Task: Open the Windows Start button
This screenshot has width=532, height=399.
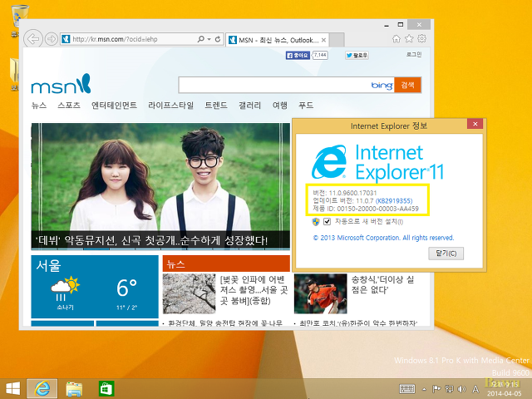Action: pos(13,389)
